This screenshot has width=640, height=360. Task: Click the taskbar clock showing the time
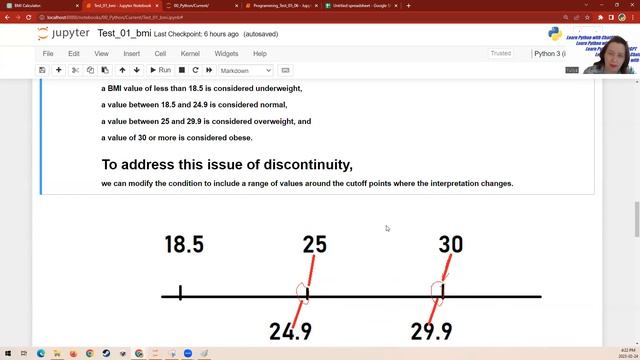628,353
